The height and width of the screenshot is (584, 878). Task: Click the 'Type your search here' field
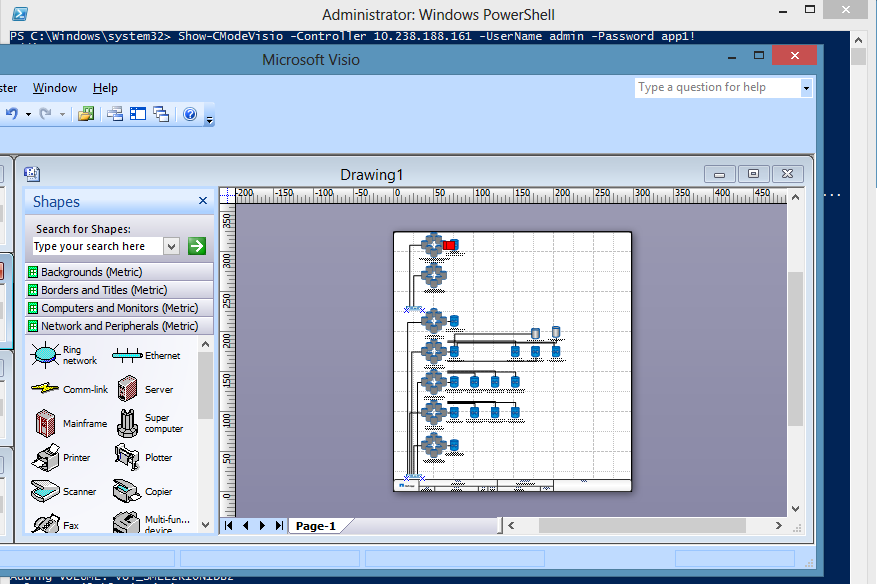click(x=95, y=246)
